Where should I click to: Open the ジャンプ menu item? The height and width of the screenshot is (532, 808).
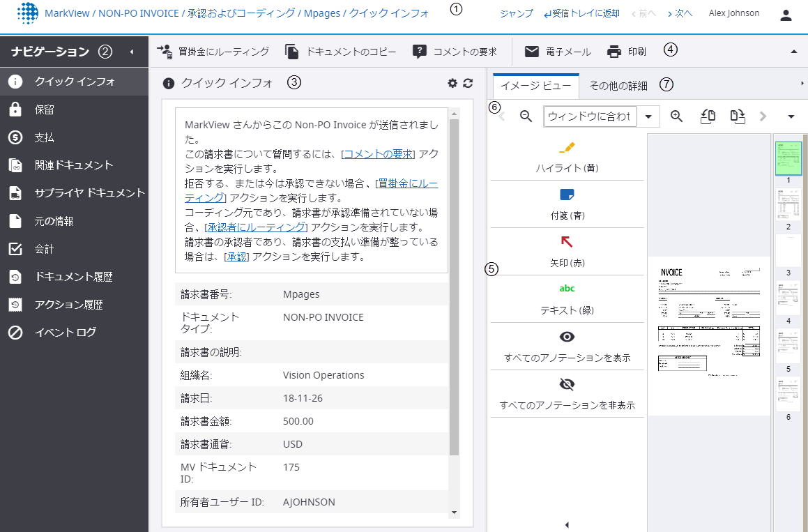tap(515, 13)
